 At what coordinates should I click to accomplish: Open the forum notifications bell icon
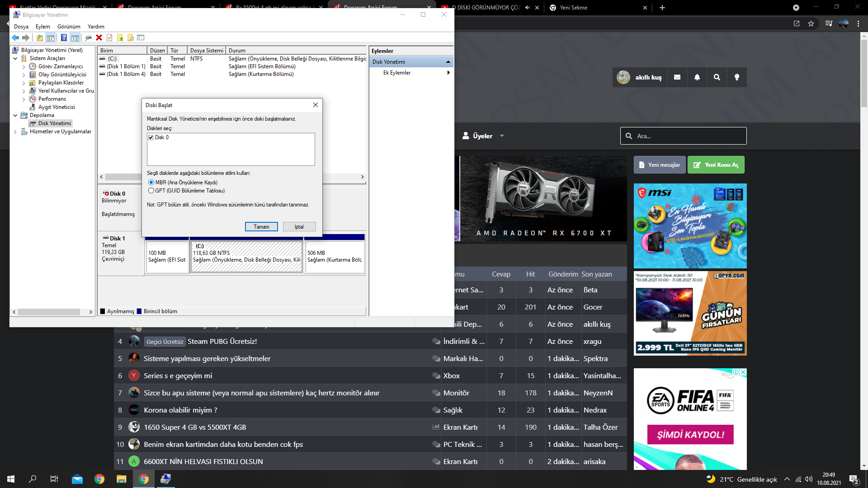click(697, 77)
